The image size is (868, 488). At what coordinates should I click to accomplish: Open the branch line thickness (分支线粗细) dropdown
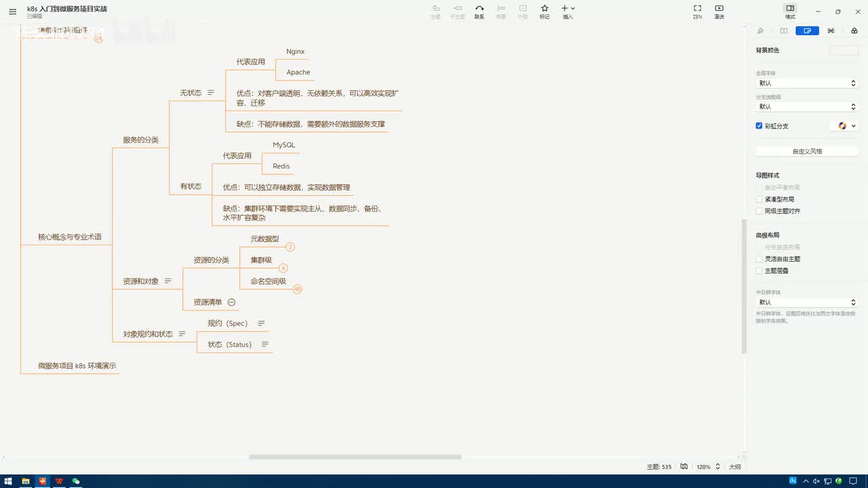click(807, 106)
